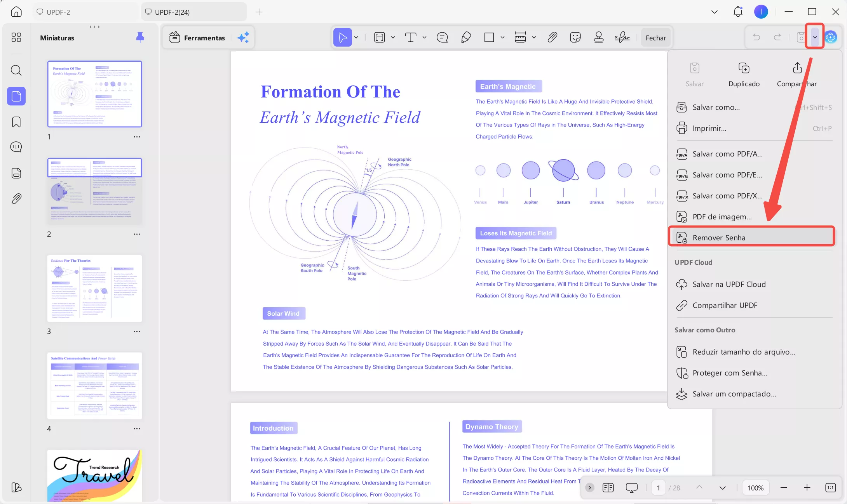Toggle the pin on Miniaturas panel
Viewport: 847px width, 504px height.
140,37
